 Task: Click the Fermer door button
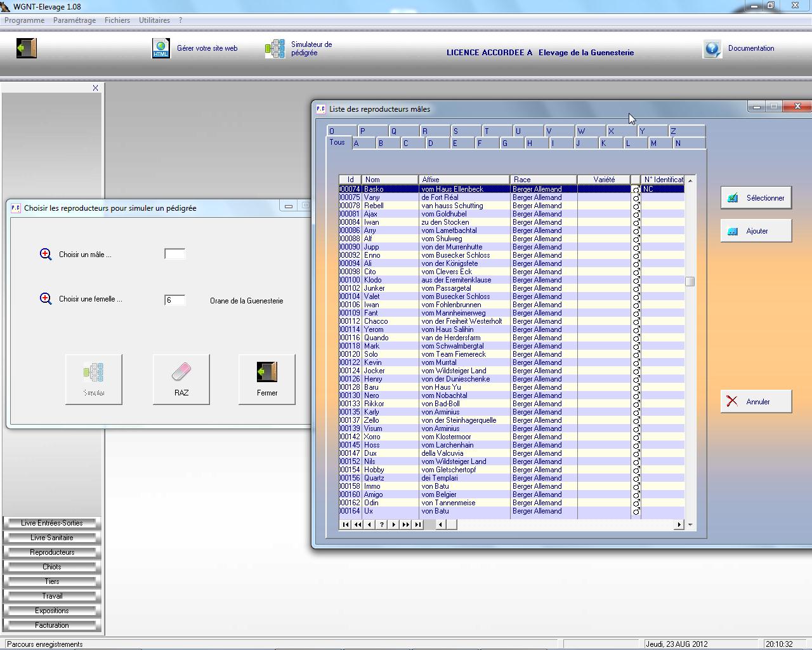pos(267,379)
